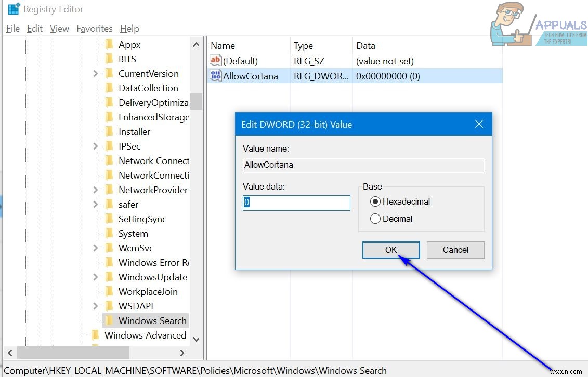Select the Decimal base option
Screen dimensions: 588x377
(x=391, y=219)
